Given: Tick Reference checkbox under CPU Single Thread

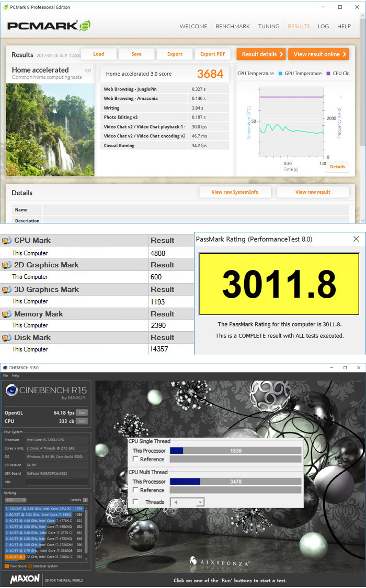Looking at the screenshot, I should click(135, 459).
